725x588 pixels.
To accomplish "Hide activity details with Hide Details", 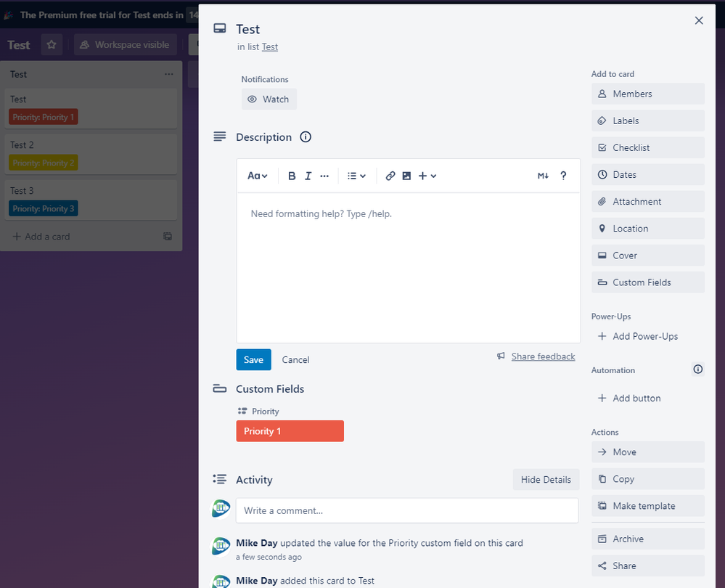I will click(x=546, y=479).
